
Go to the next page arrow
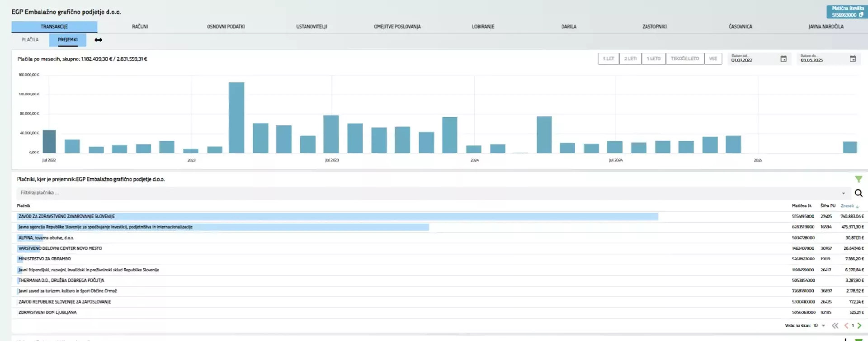coord(859,326)
